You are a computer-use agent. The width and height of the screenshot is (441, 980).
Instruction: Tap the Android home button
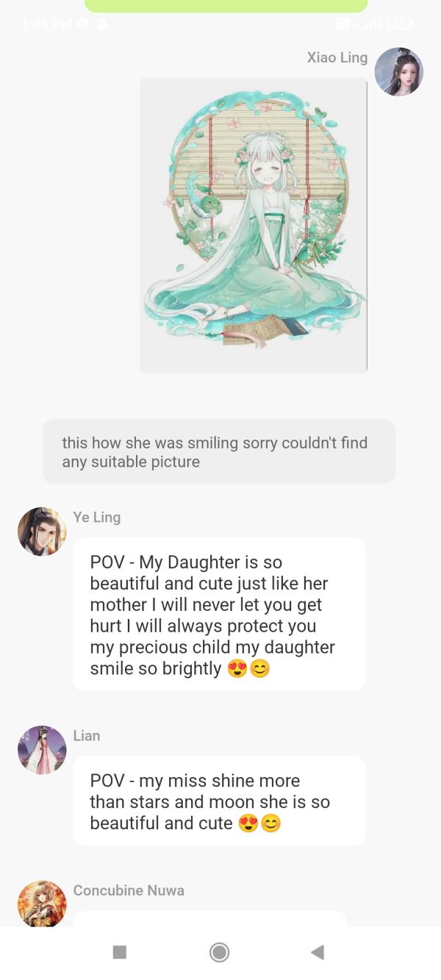[x=219, y=953]
